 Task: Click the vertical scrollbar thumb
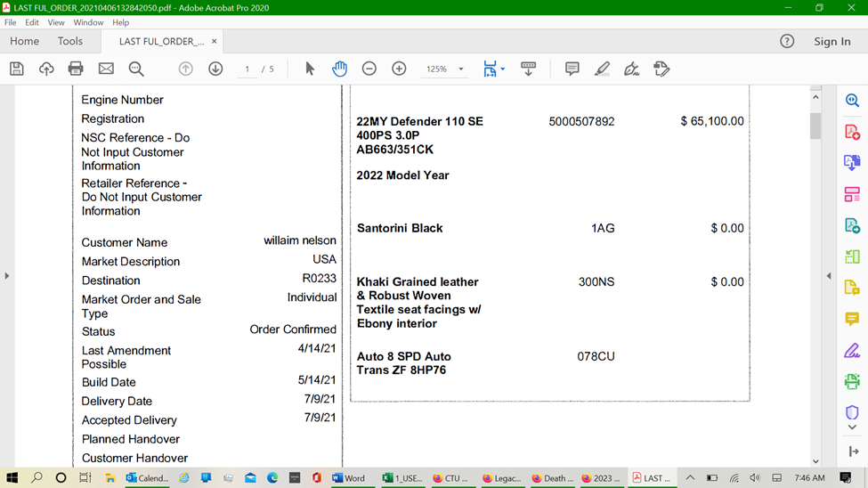[815, 126]
